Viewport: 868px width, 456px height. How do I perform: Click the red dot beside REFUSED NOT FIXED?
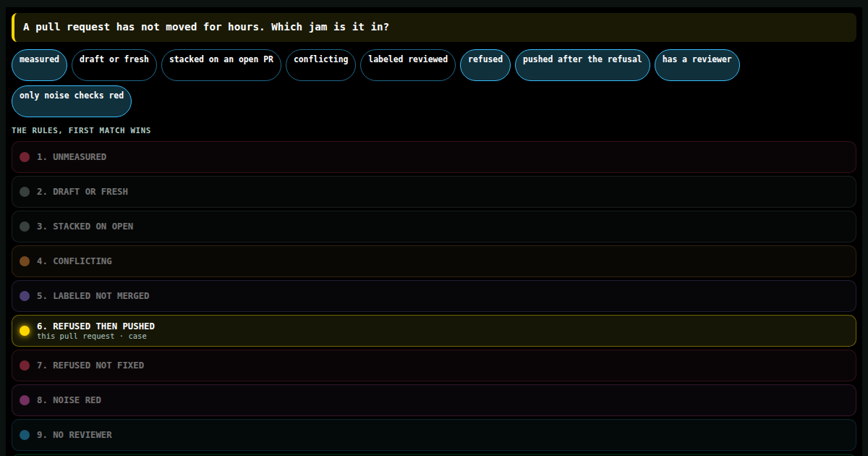tap(25, 366)
